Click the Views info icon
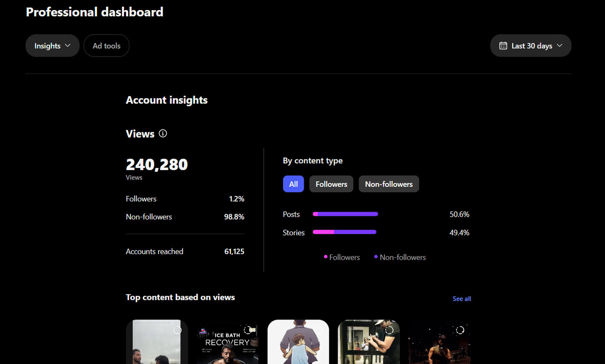The height and width of the screenshot is (364, 605). (x=163, y=134)
